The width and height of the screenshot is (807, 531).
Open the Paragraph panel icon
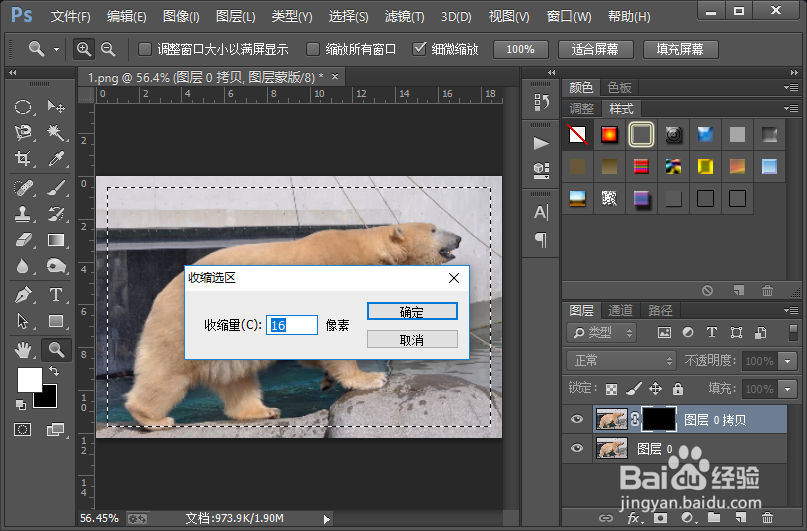pyautogui.click(x=540, y=240)
